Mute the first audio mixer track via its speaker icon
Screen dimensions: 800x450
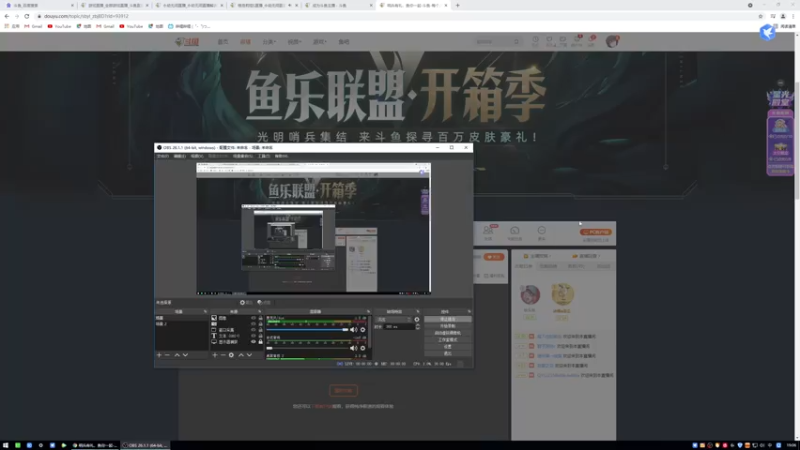click(354, 330)
